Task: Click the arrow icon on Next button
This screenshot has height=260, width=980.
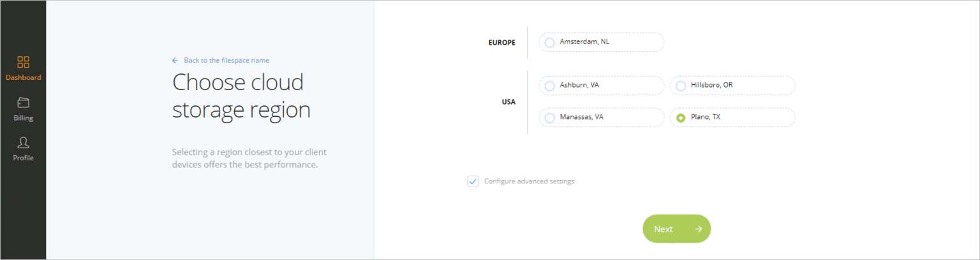Action: [699, 229]
